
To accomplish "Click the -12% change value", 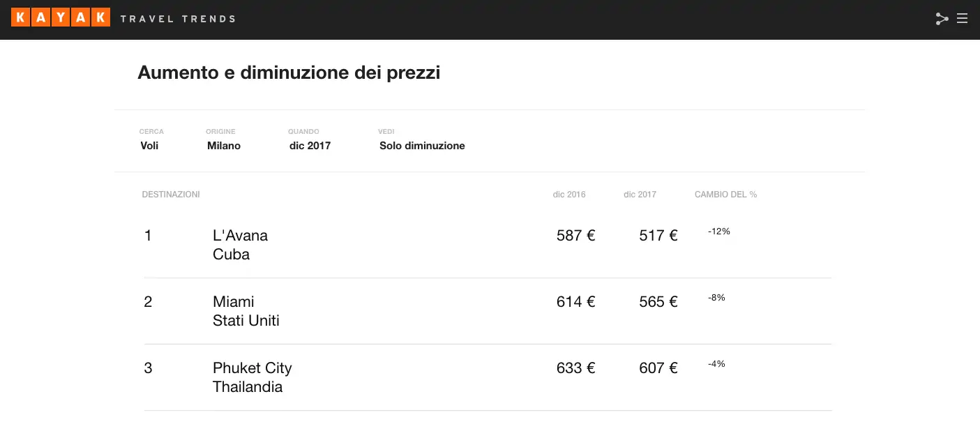I will 718,232.
